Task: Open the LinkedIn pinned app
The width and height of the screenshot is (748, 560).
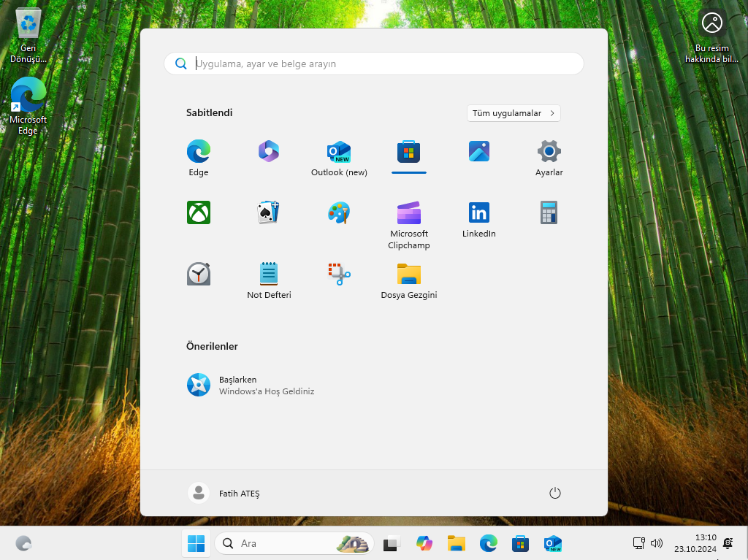Action: (x=478, y=212)
